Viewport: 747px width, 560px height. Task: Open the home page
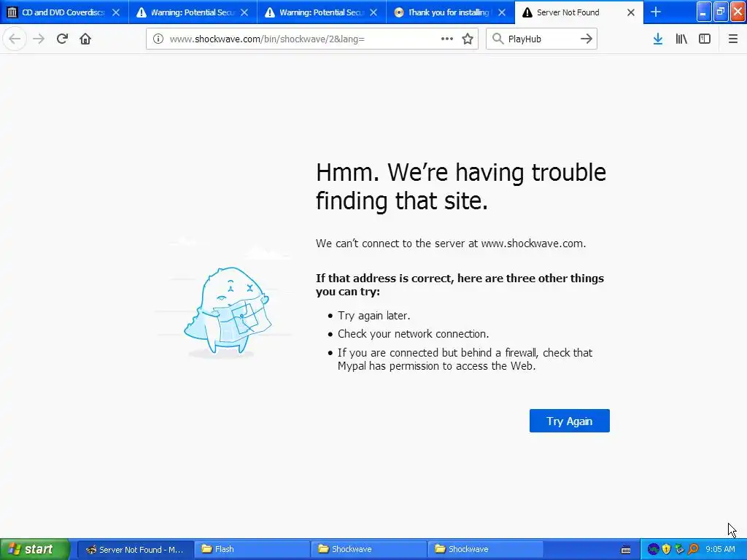(85, 39)
